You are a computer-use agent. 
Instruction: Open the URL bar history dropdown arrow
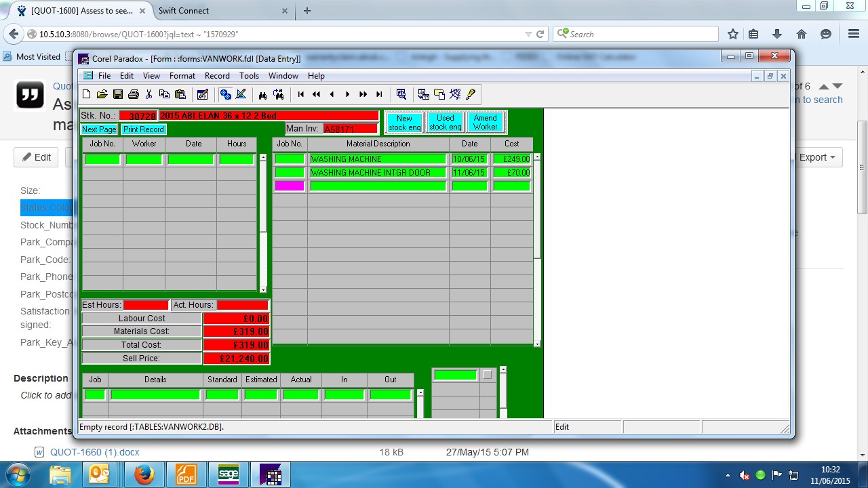pos(528,35)
